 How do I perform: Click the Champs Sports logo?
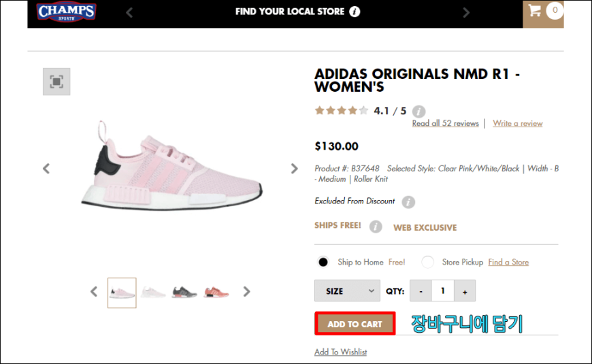[67, 12]
